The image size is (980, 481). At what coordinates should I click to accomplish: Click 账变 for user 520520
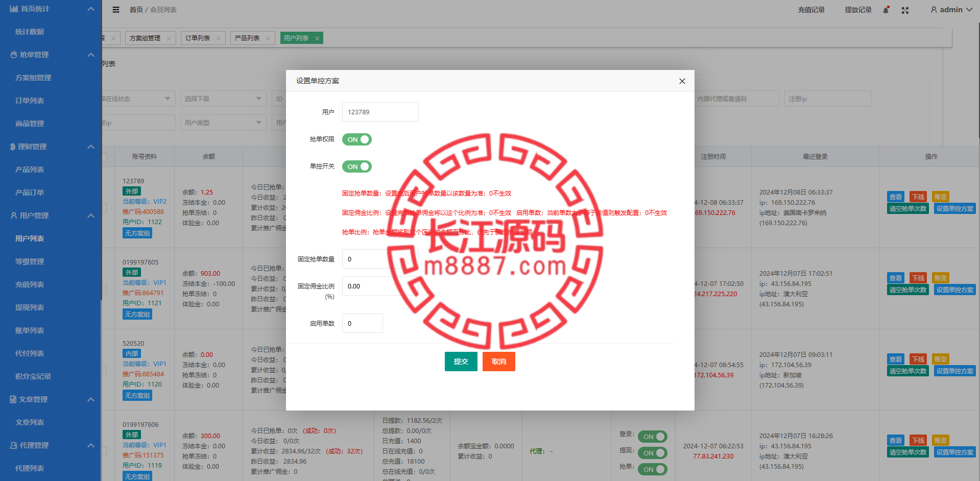[941, 359]
